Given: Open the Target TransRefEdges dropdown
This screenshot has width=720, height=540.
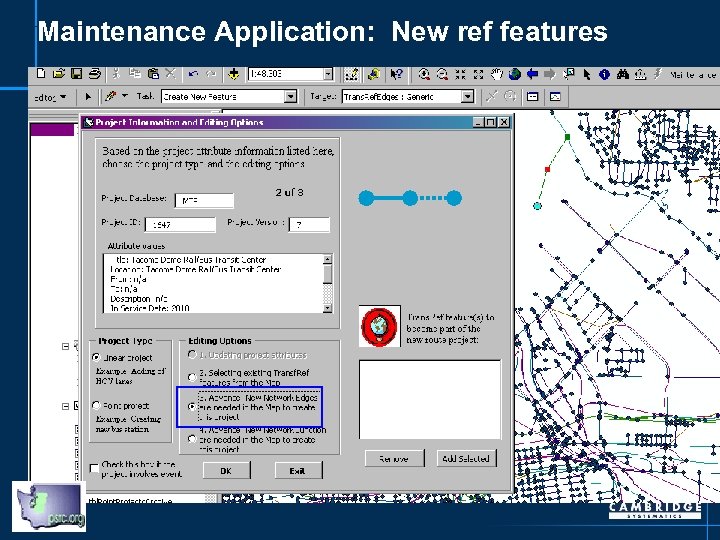Looking at the screenshot, I should pyautogui.click(x=467, y=96).
